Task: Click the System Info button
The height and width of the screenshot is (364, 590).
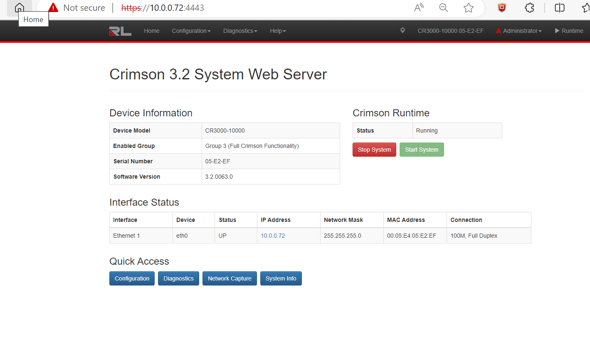Action: pyautogui.click(x=281, y=278)
